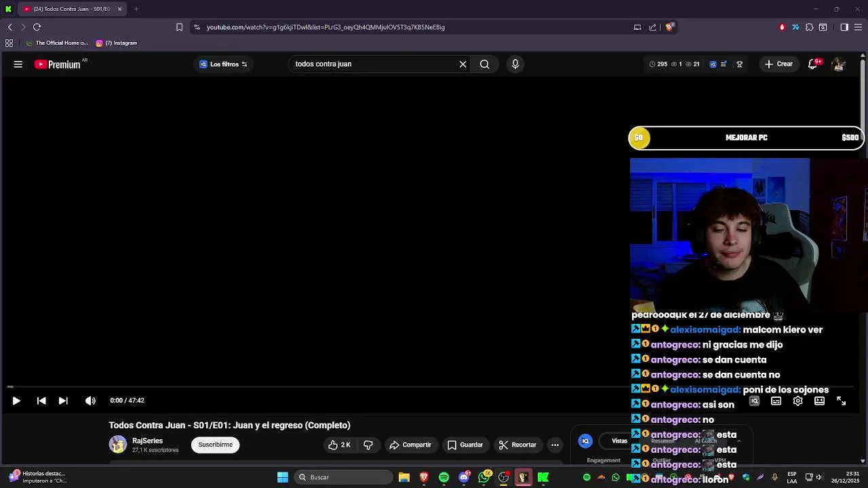
Task: Close the Todos Contra Juan tab
Action: click(120, 9)
